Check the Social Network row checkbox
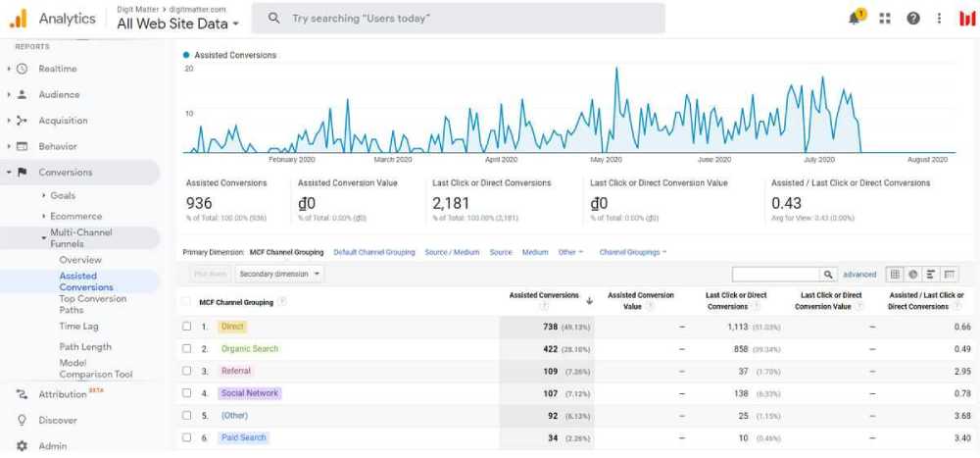Viewport: 980px width, 458px height. click(186, 393)
